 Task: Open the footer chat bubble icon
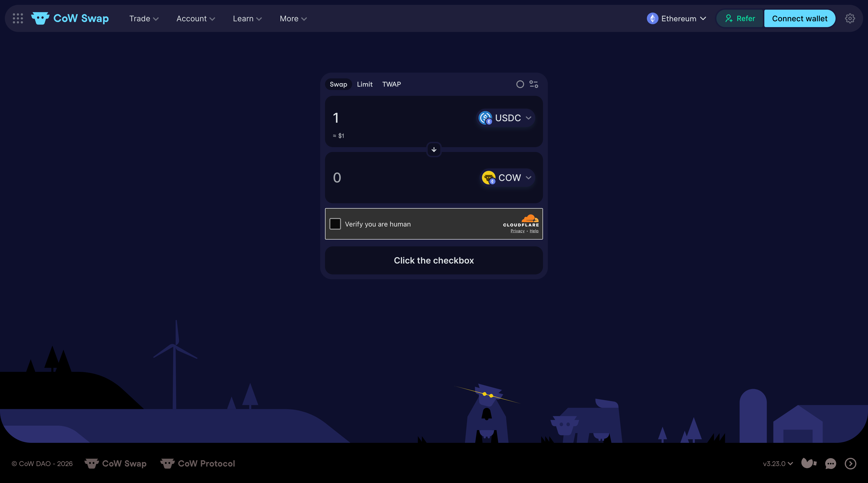point(831,463)
